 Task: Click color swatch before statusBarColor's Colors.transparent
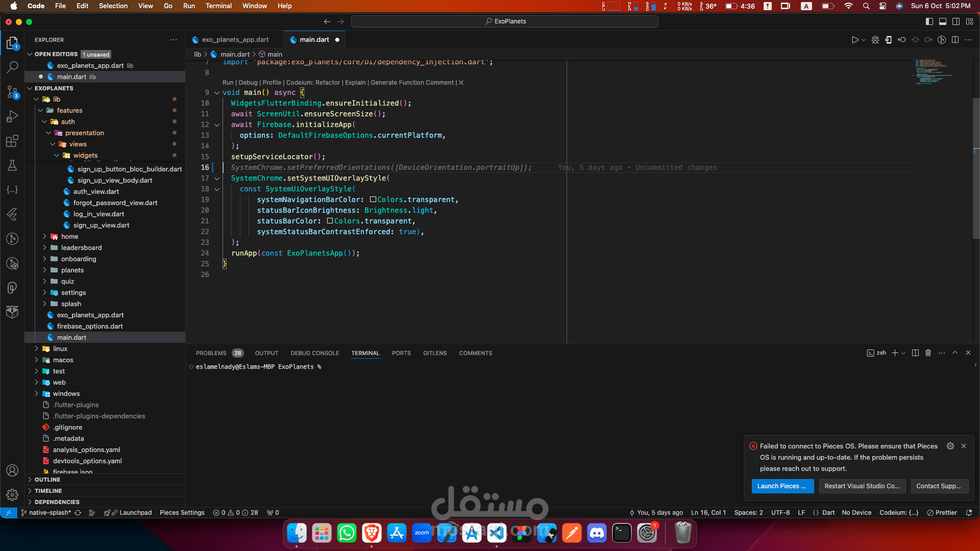[x=330, y=221]
